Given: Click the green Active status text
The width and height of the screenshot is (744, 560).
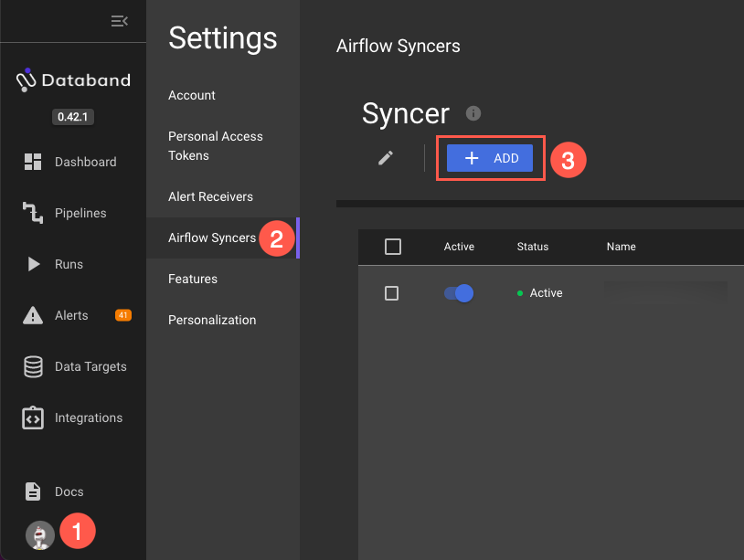Looking at the screenshot, I should 546,293.
